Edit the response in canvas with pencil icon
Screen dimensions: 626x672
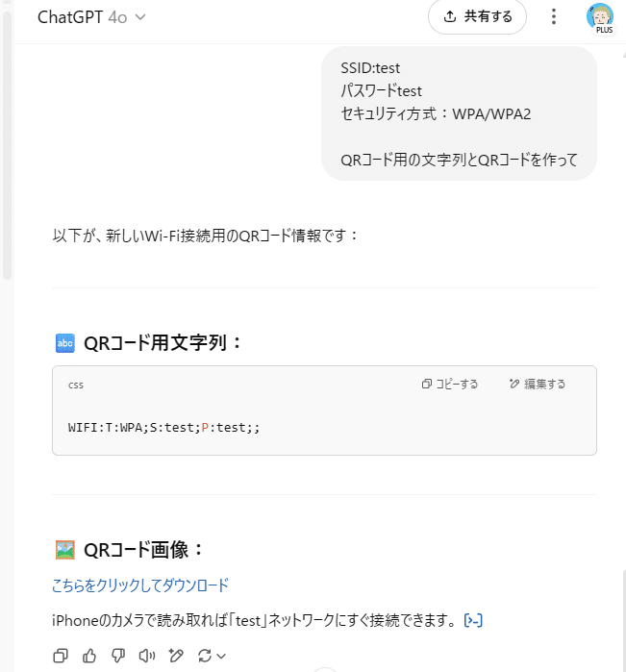[x=175, y=656]
